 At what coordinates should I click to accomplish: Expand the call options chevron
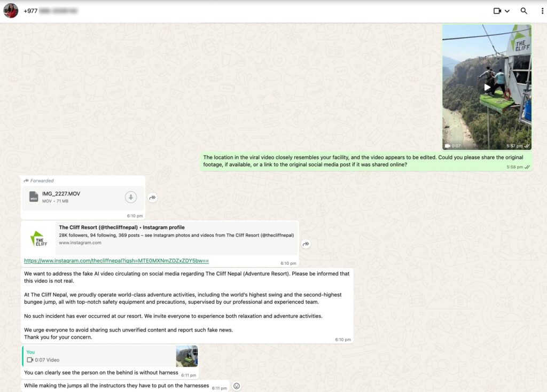coord(507,11)
